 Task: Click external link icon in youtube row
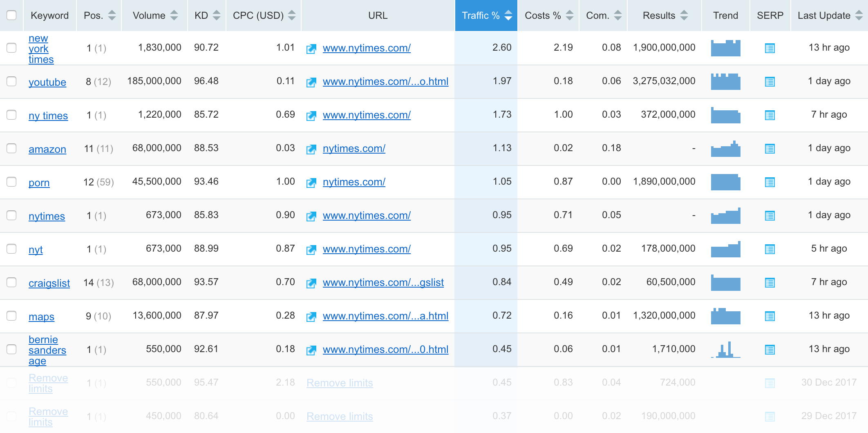[x=311, y=83]
